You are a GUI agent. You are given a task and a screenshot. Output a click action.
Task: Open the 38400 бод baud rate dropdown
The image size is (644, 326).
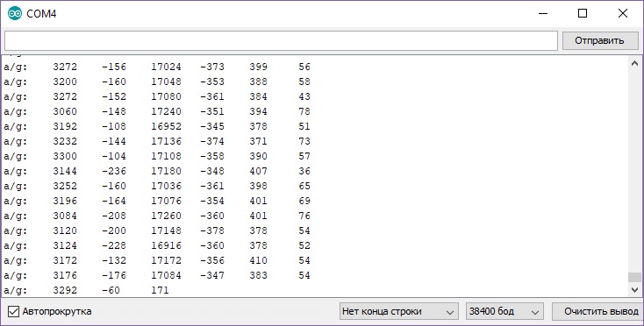504,312
